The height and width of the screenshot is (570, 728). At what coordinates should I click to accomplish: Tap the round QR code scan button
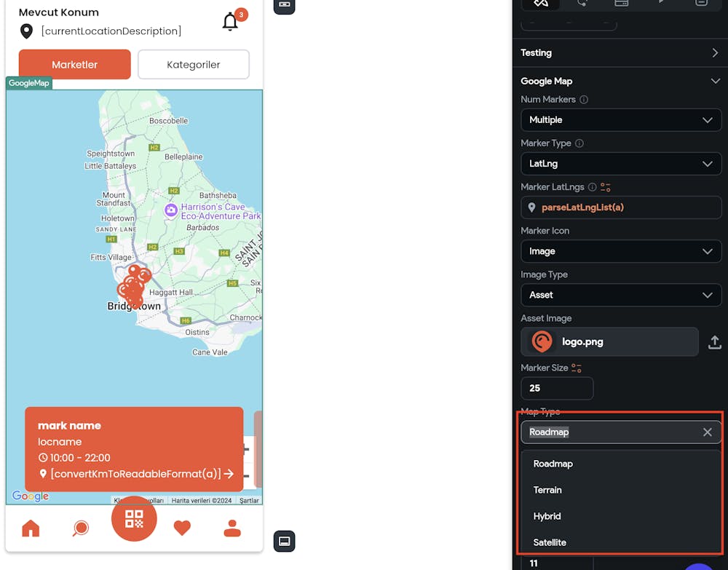[134, 518]
